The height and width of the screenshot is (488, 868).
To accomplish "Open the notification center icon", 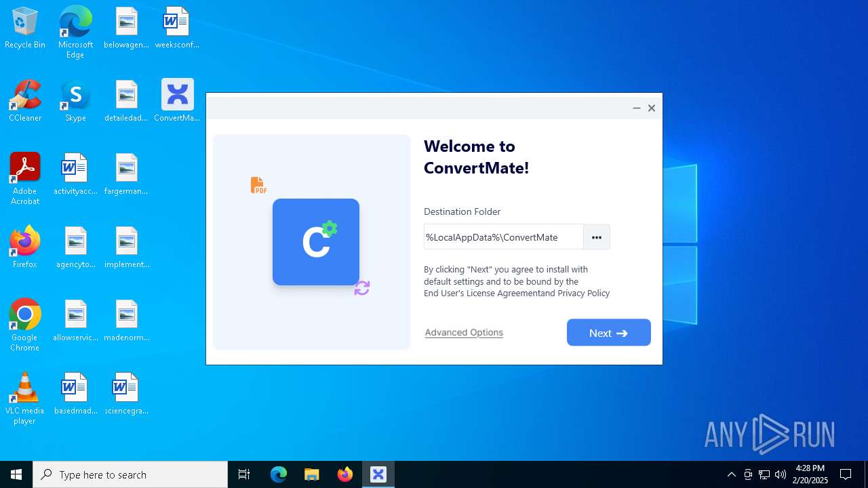I will (x=846, y=474).
